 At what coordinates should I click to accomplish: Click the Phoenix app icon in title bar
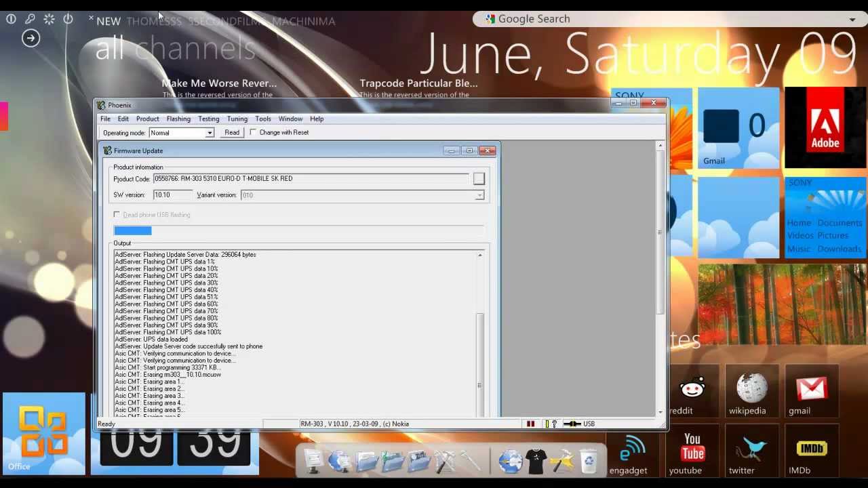pyautogui.click(x=101, y=105)
